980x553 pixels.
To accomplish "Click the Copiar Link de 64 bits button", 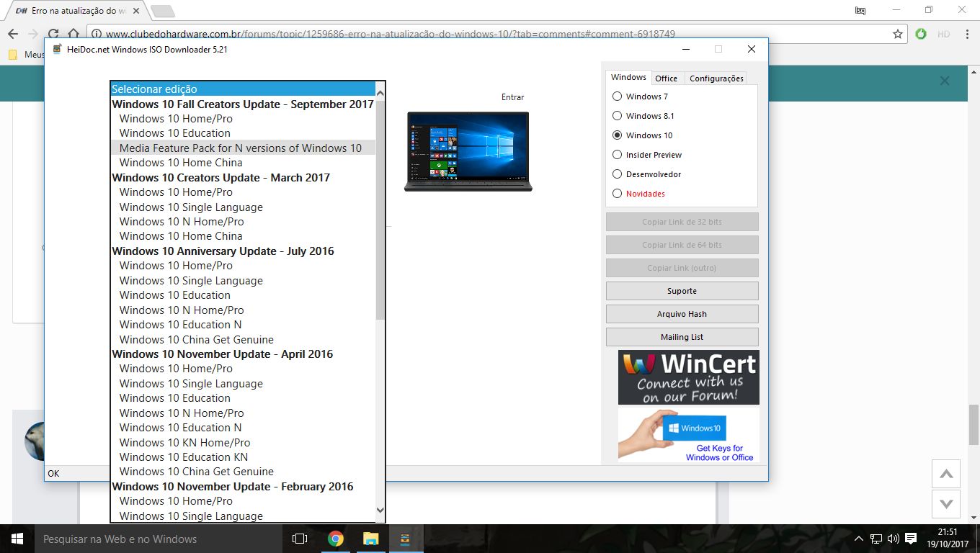I will click(x=682, y=245).
